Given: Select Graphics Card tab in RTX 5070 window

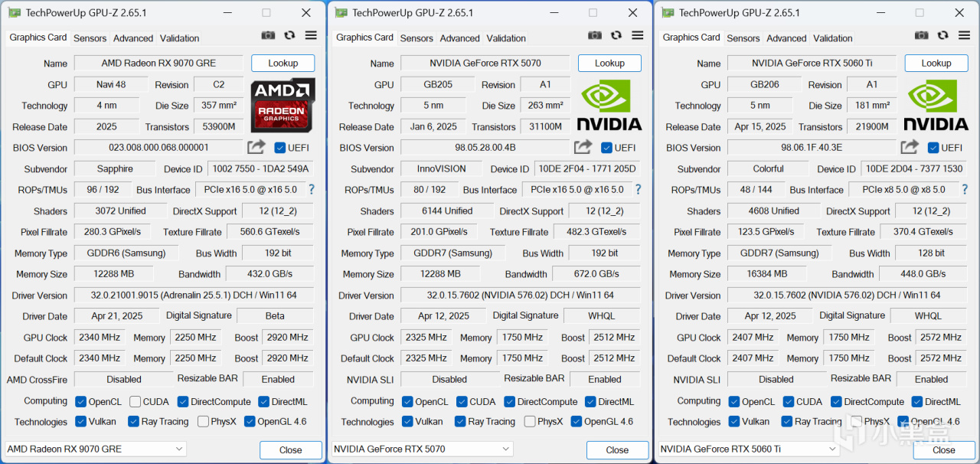Looking at the screenshot, I should (x=364, y=37).
